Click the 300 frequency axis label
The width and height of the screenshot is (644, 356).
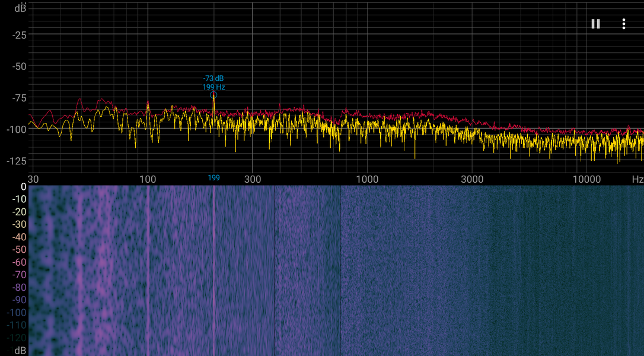tap(253, 179)
